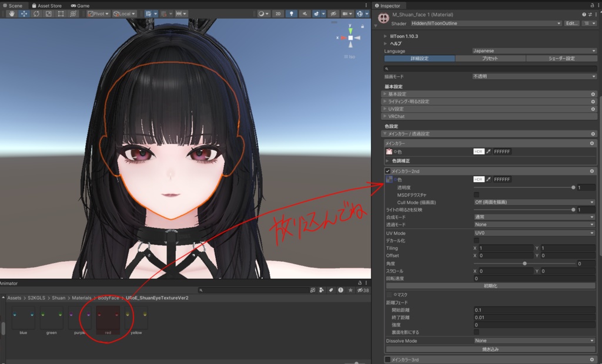The image size is (602, 364).
Task: Select the Scale tool
Action: (x=49, y=14)
